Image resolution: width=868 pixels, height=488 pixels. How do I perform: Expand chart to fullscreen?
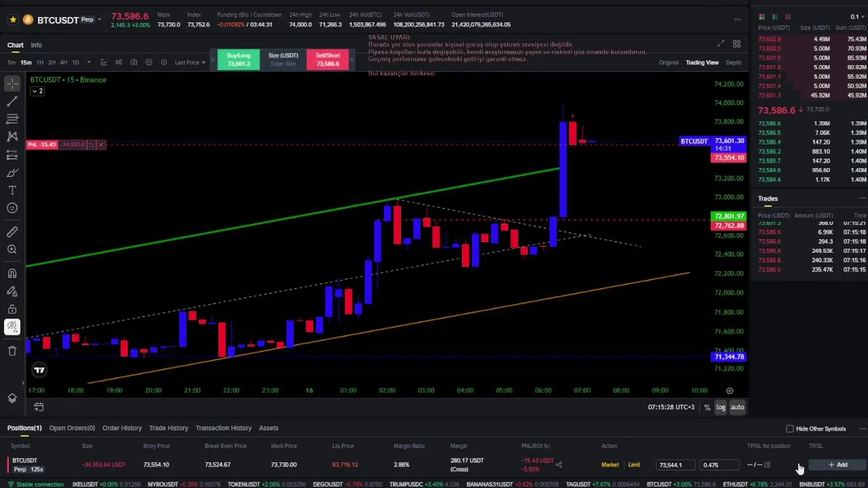click(x=721, y=44)
